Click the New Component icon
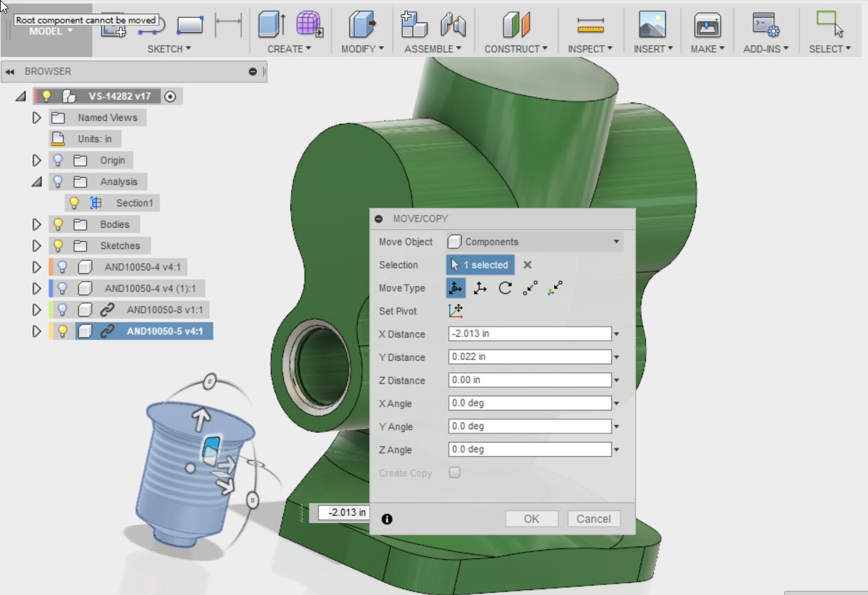Image resolution: width=868 pixels, height=595 pixels. 413,24
